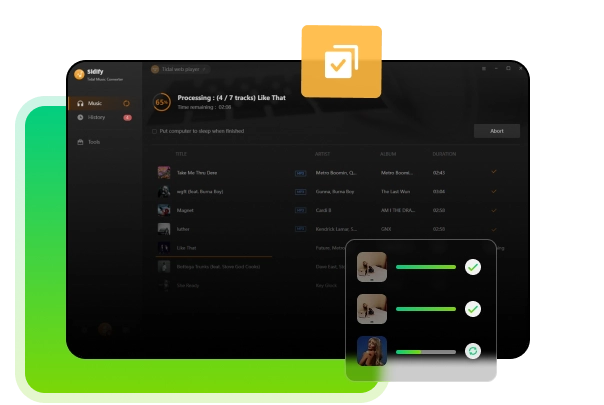Viewport: 604px width, 405px height.
Task: Click the format badge on wgft row
Action: 300,191
